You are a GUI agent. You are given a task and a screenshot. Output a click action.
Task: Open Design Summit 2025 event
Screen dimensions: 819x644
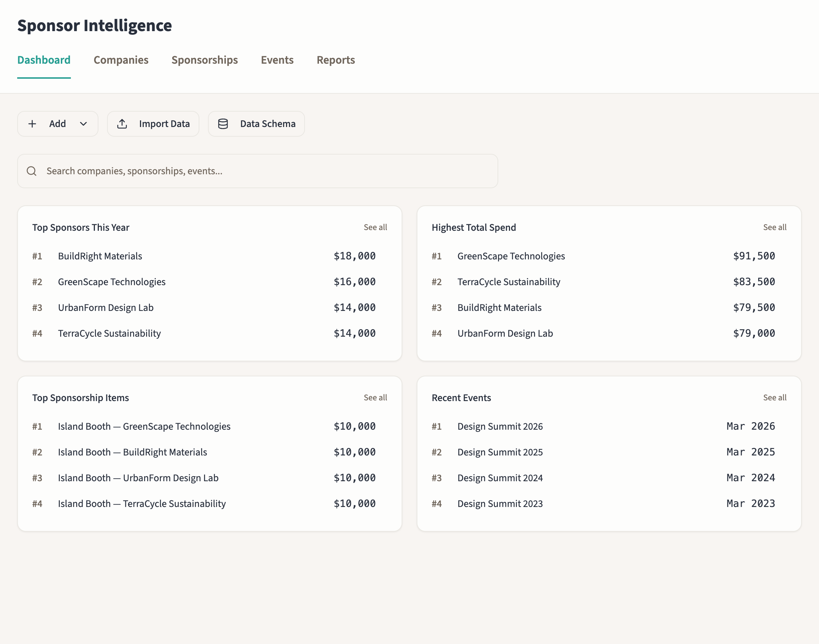click(x=500, y=452)
